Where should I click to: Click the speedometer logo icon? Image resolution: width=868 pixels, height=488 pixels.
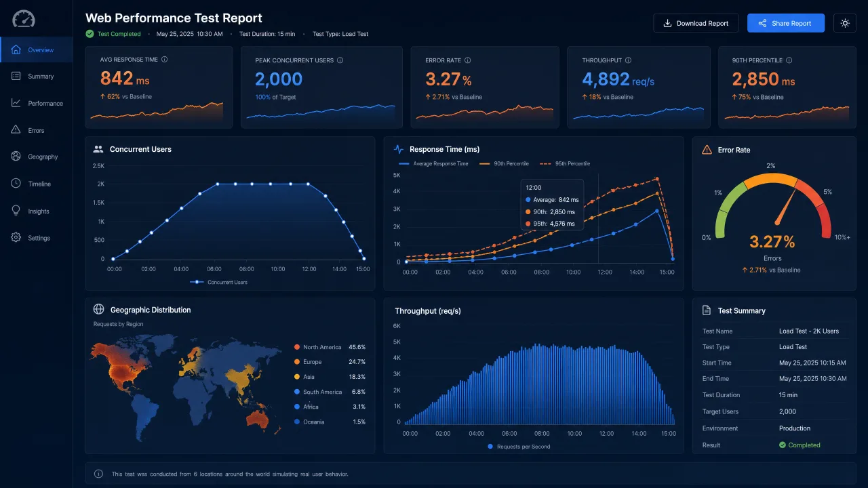[x=24, y=18]
